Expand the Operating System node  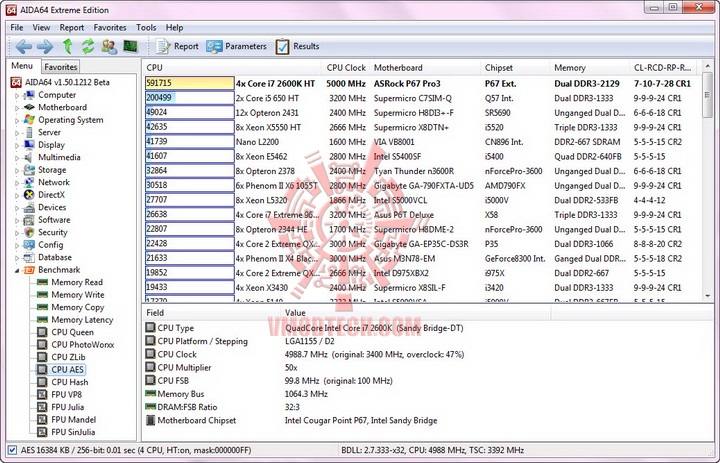point(17,120)
